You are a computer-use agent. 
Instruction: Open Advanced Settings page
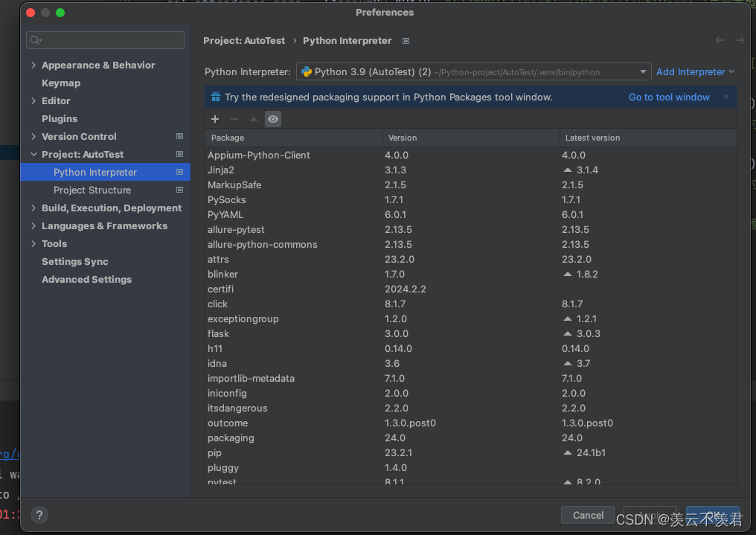(87, 279)
